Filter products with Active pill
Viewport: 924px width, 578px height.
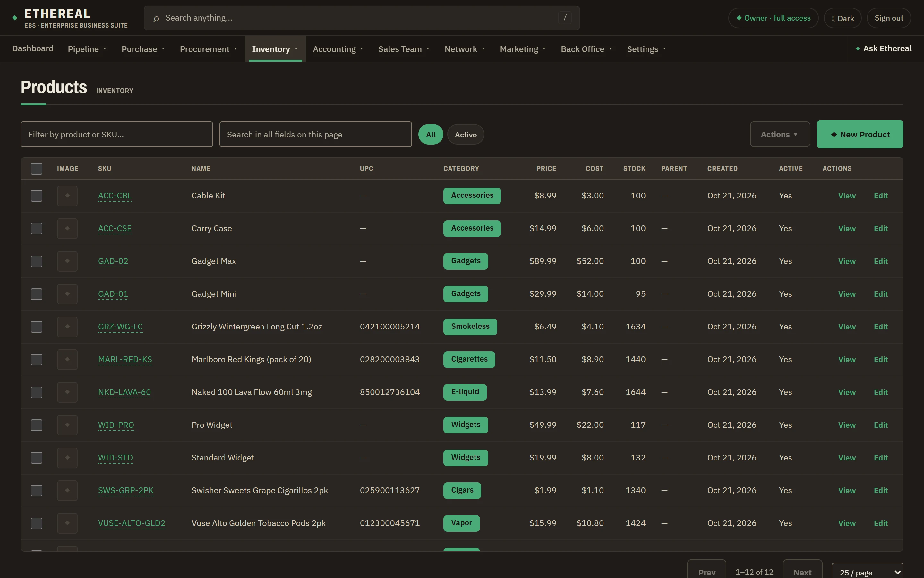[466, 135]
